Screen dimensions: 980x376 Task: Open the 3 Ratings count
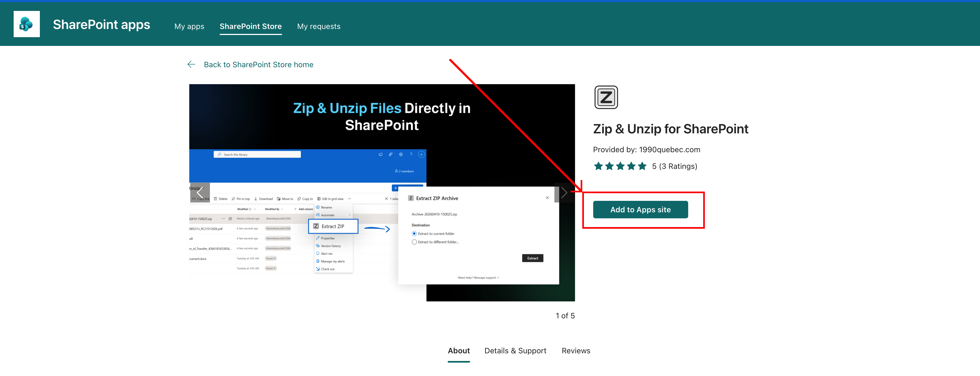point(678,166)
